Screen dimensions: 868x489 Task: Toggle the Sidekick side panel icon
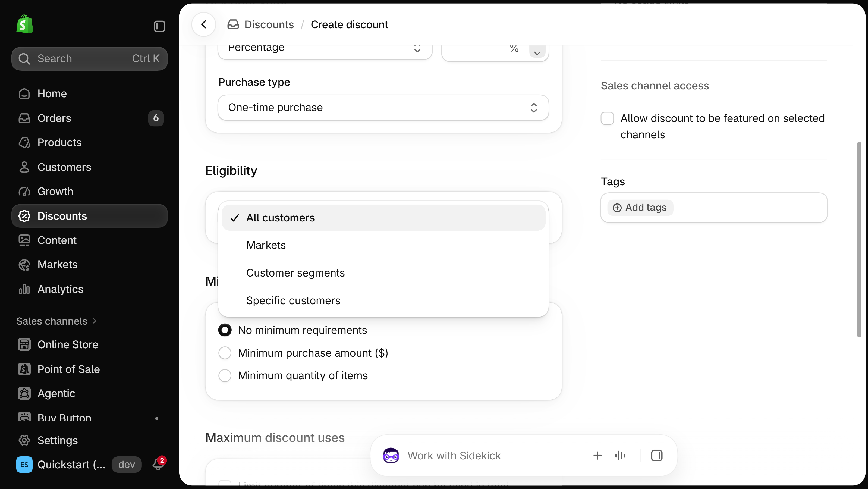656,456
